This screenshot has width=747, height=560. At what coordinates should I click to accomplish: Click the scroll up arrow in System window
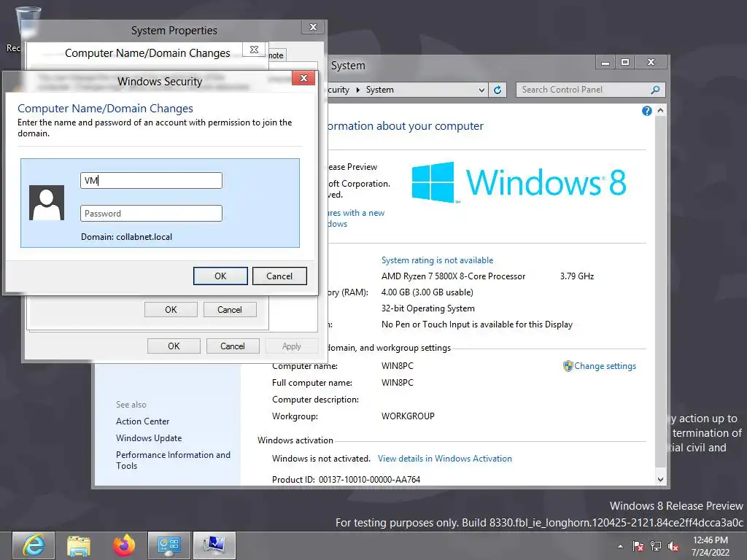(x=660, y=111)
